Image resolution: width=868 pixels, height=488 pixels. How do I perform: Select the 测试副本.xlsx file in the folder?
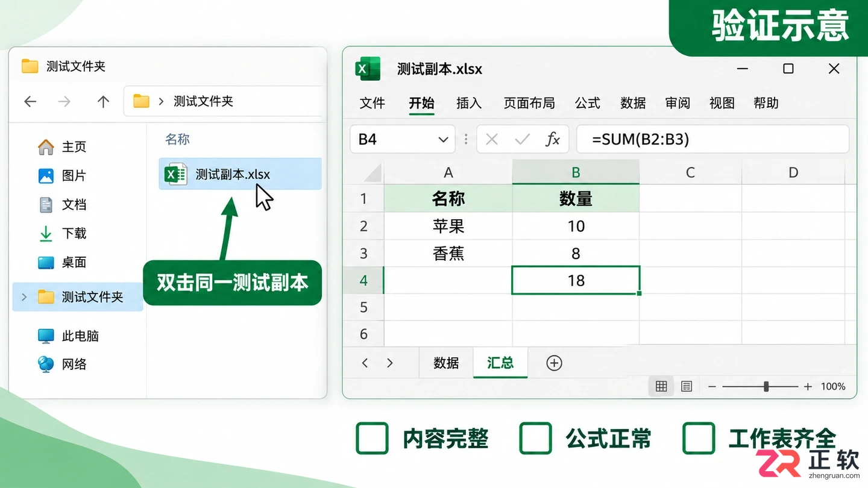[240, 174]
